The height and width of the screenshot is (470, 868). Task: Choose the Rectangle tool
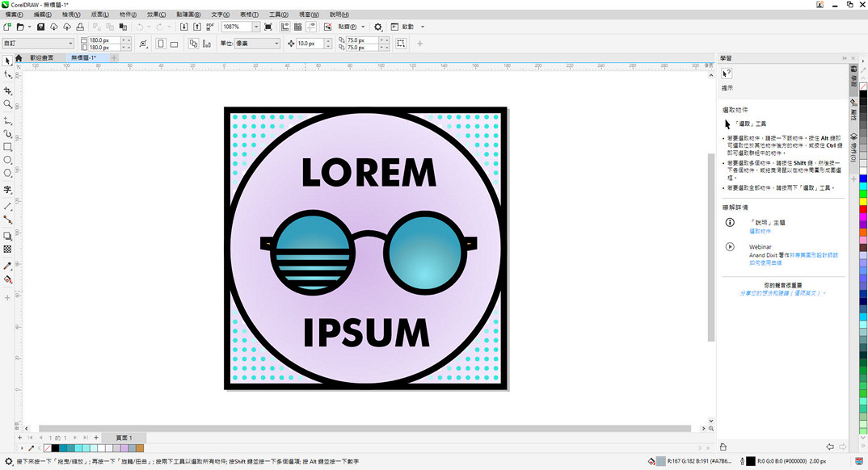coord(8,147)
